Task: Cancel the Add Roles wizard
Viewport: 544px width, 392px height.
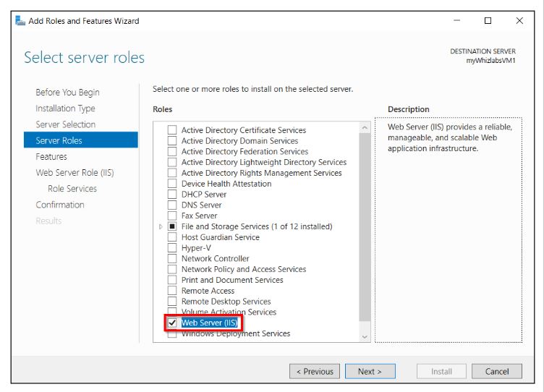Action: pyautogui.click(x=497, y=372)
